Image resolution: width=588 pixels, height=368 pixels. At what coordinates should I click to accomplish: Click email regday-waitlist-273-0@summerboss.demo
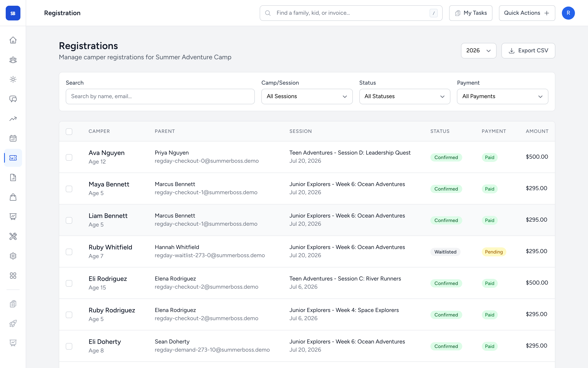[x=210, y=255]
